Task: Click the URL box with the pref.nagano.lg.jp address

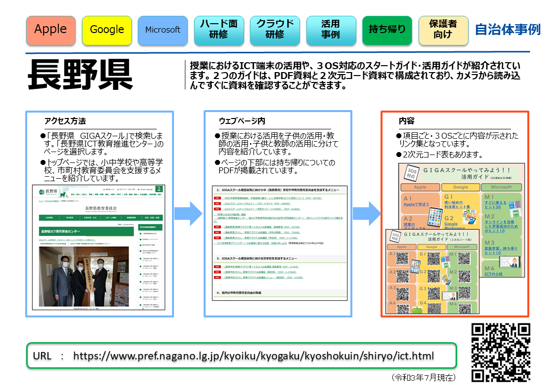Action: [241, 355]
